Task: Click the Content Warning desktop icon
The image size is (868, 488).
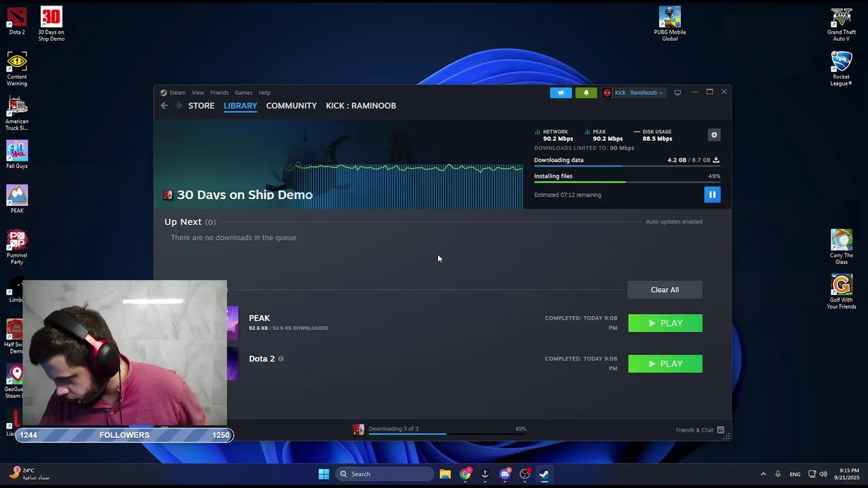Action: click(x=17, y=69)
